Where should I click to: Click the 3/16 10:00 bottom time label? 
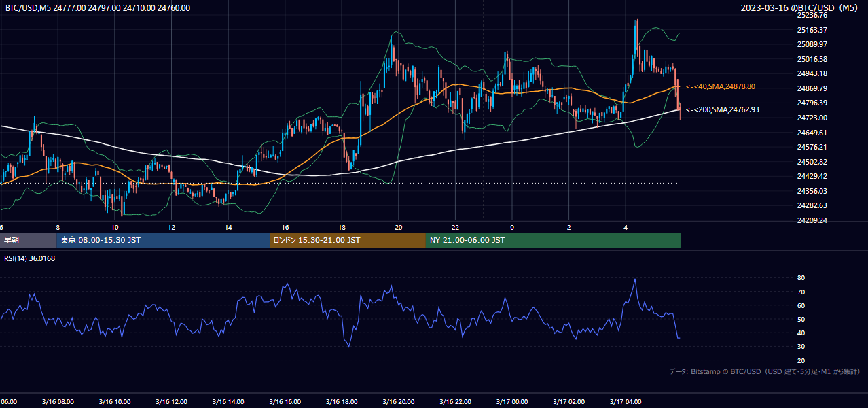(x=113, y=402)
